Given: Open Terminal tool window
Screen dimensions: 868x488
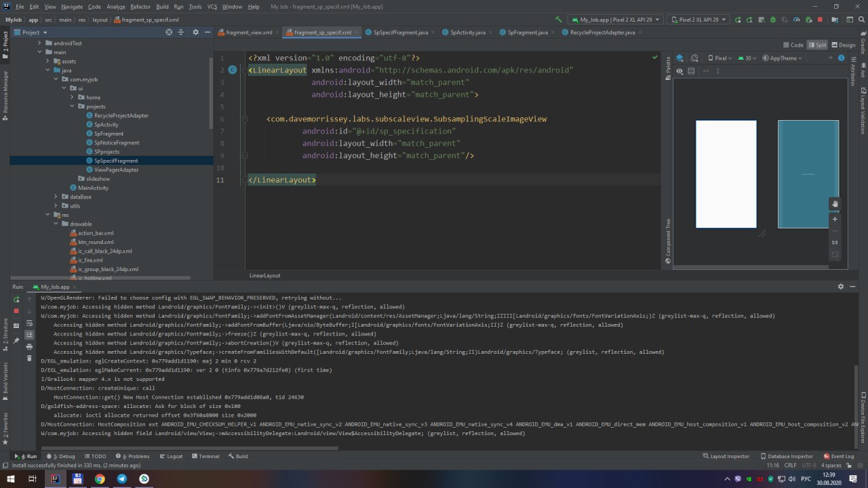Looking at the screenshot, I should (205, 456).
